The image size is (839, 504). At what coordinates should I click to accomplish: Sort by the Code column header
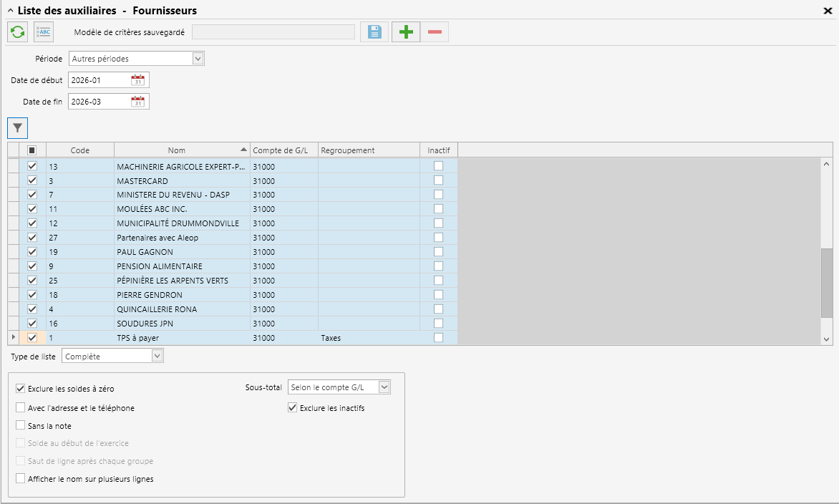pos(80,150)
